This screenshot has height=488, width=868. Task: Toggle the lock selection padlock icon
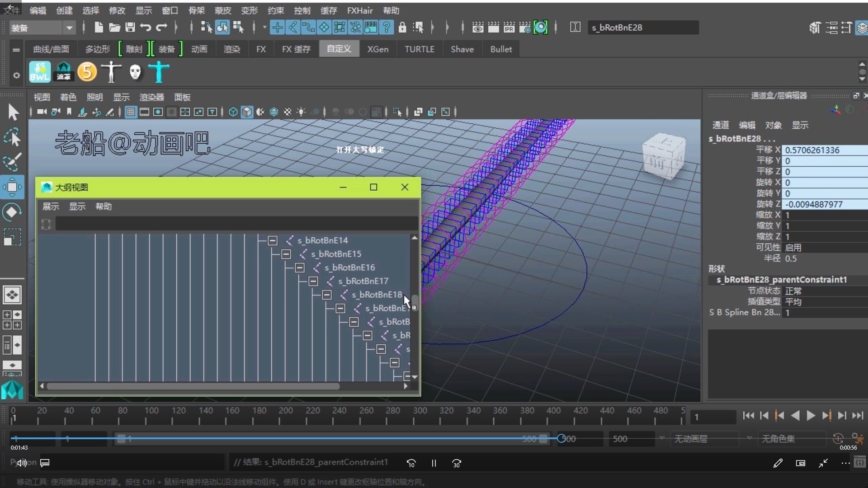click(402, 28)
